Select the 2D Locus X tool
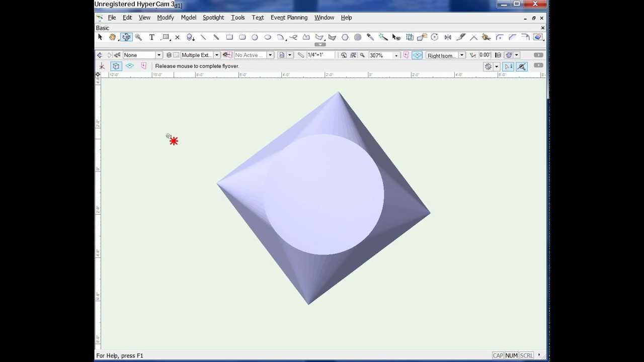The height and width of the screenshot is (362, 644). click(177, 37)
